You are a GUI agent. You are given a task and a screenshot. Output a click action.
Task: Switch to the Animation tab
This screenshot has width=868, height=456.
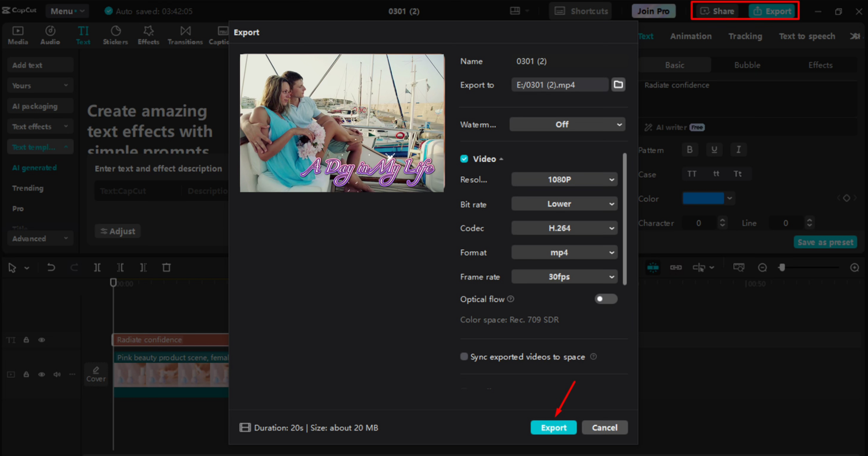(x=690, y=36)
